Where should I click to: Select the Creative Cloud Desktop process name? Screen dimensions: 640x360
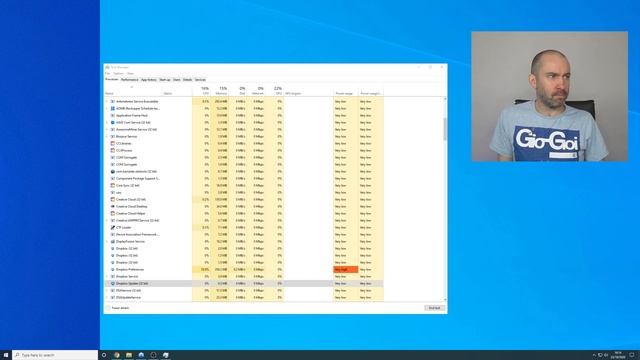[x=131, y=207]
